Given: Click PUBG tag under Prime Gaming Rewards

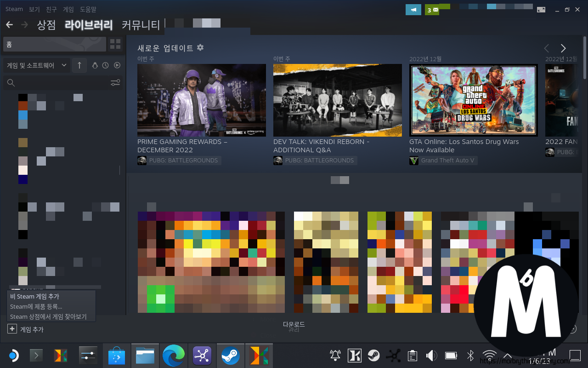Looking at the screenshot, I should pyautogui.click(x=179, y=161).
